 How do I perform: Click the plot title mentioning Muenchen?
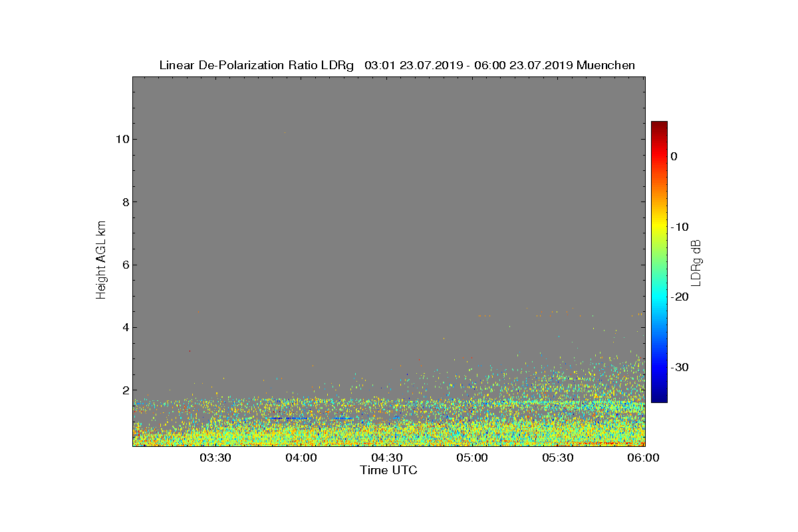click(x=397, y=65)
